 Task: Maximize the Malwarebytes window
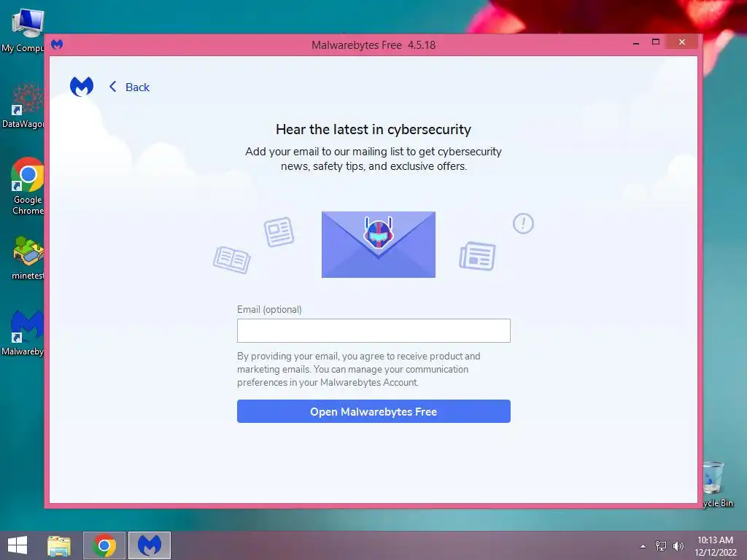coord(656,42)
